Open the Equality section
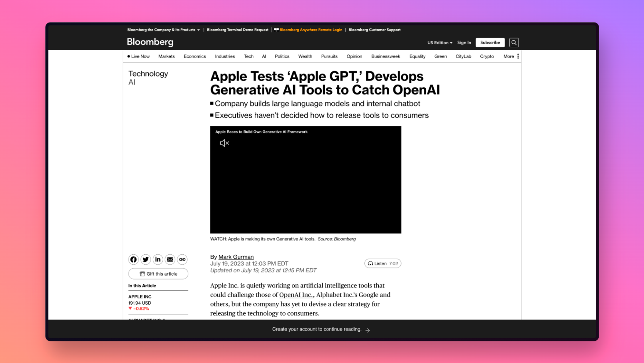644x363 pixels. tap(417, 56)
